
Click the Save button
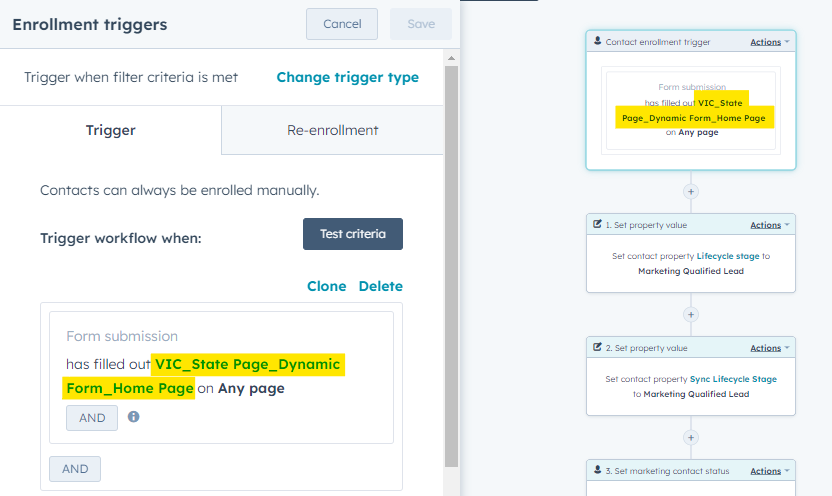[421, 24]
